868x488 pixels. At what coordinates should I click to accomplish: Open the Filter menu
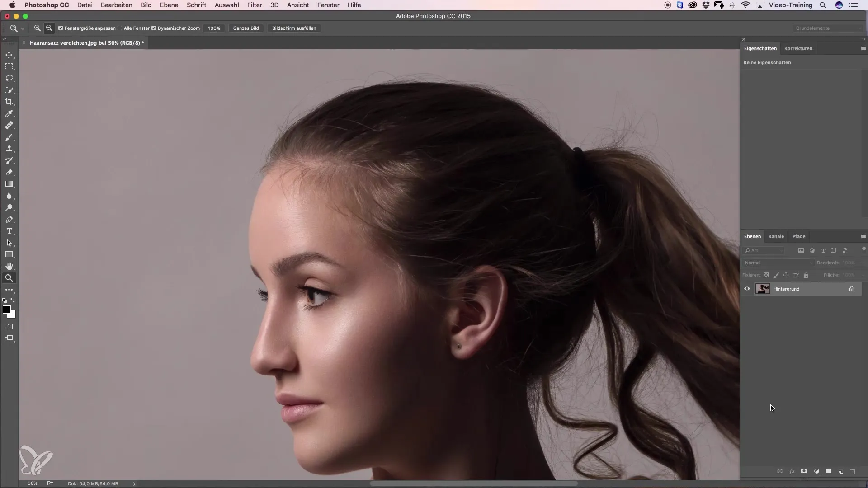[x=255, y=5]
